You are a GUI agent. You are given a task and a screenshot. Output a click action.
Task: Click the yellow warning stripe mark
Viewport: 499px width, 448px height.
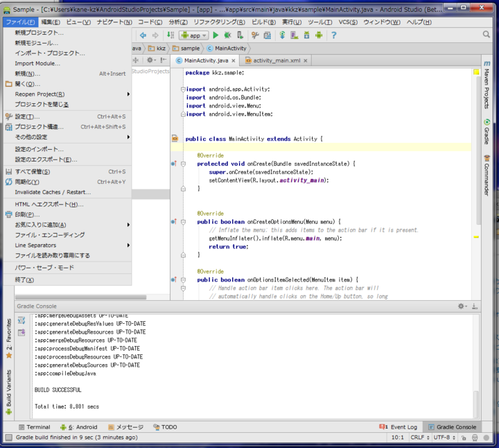(476, 237)
